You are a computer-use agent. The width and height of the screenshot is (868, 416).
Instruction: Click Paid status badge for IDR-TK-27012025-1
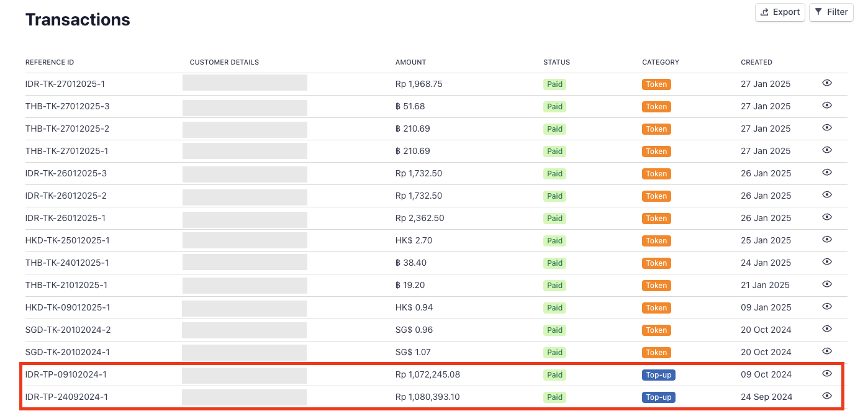pos(555,84)
